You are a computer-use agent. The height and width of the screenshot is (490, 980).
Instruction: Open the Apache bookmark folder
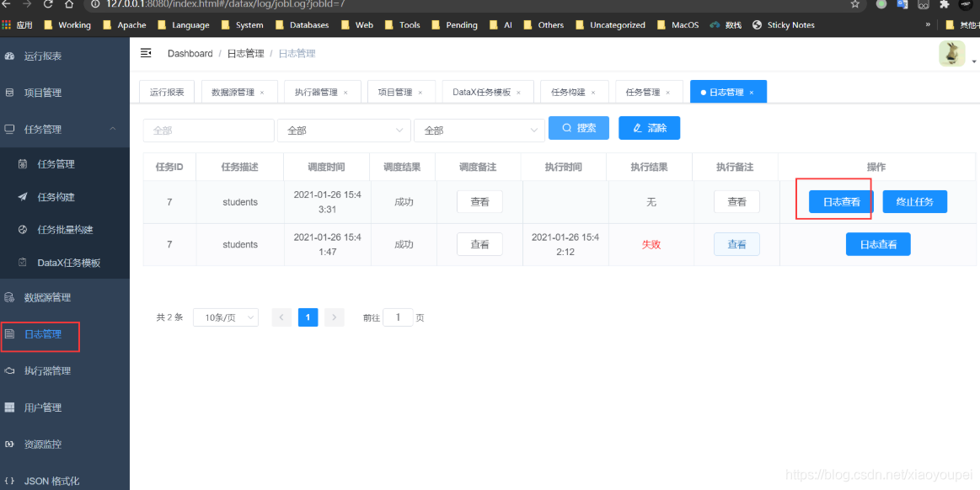point(124,25)
